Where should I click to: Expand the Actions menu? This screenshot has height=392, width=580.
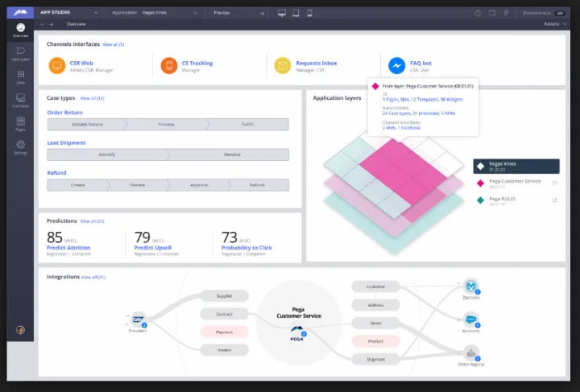click(x=555, y=24)
